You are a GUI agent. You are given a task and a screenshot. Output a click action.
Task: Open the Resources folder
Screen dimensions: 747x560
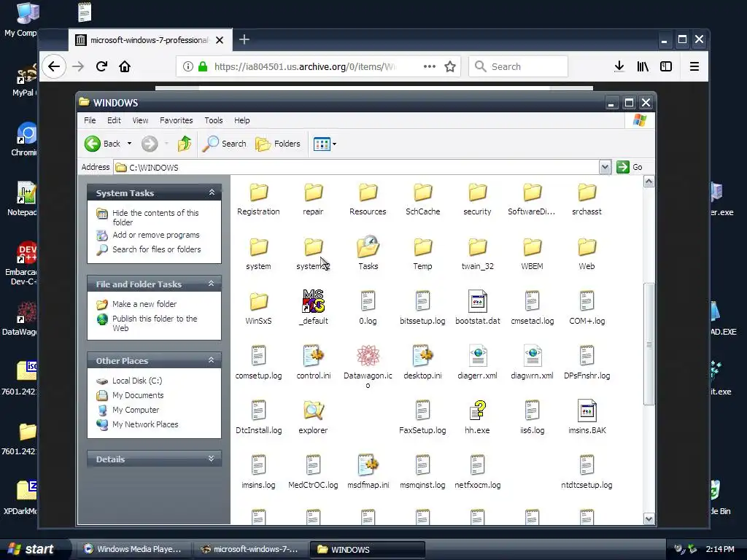click(368, 200)
